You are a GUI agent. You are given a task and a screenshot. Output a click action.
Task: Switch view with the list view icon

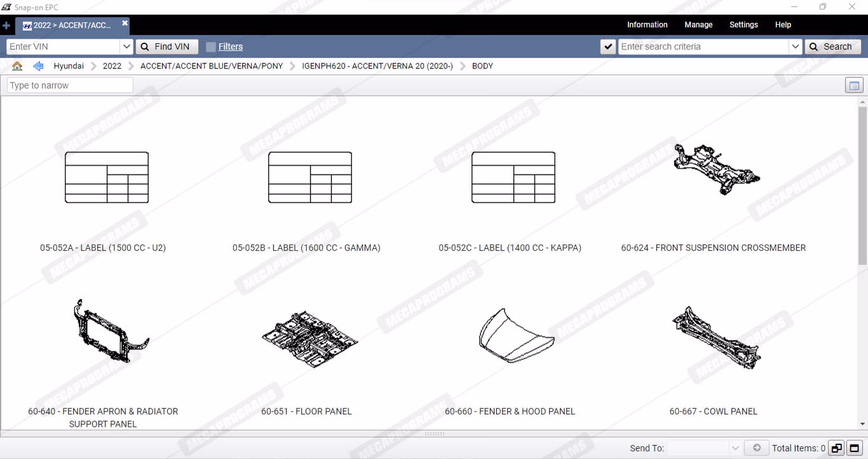tap(854, 86)
